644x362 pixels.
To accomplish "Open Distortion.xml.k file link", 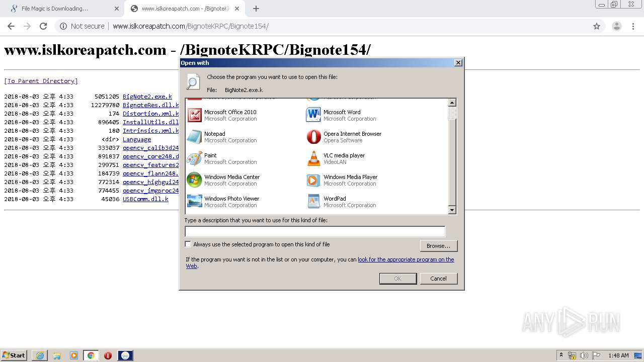I will click(x=150, y=114).
